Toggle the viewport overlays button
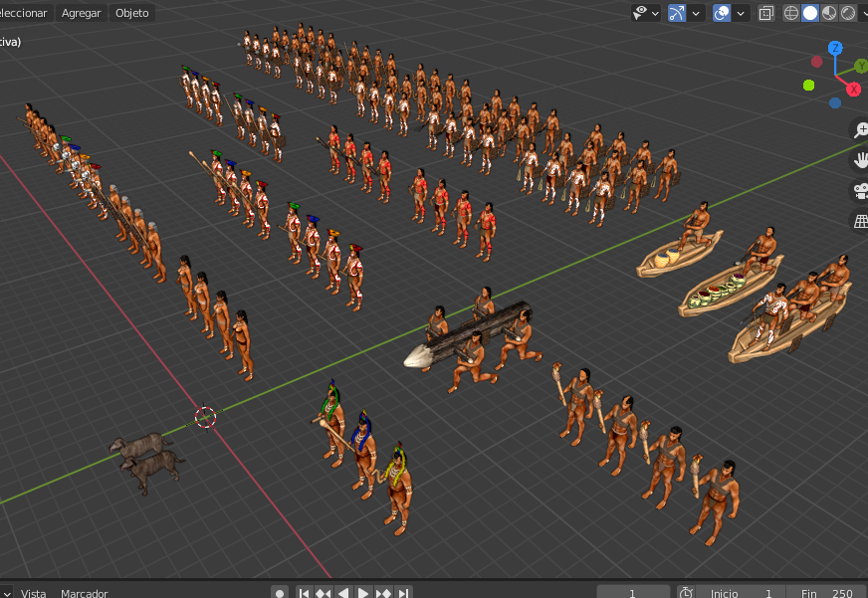 pyautogui.click(x=722, y=13)
